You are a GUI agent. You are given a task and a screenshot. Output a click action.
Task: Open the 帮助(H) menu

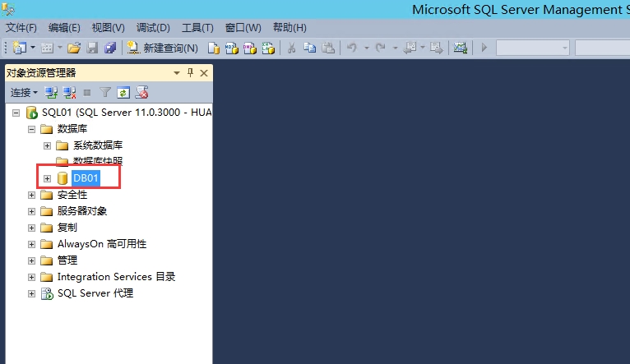tap(290, 28)
